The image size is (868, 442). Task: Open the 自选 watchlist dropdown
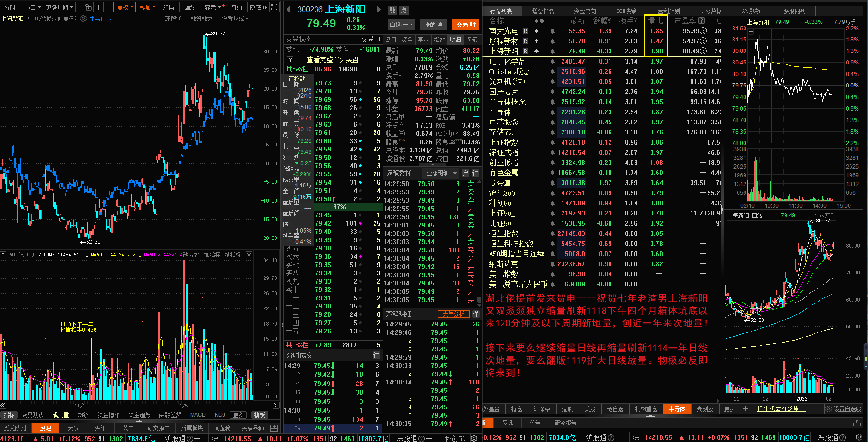(x=401, y=24)
